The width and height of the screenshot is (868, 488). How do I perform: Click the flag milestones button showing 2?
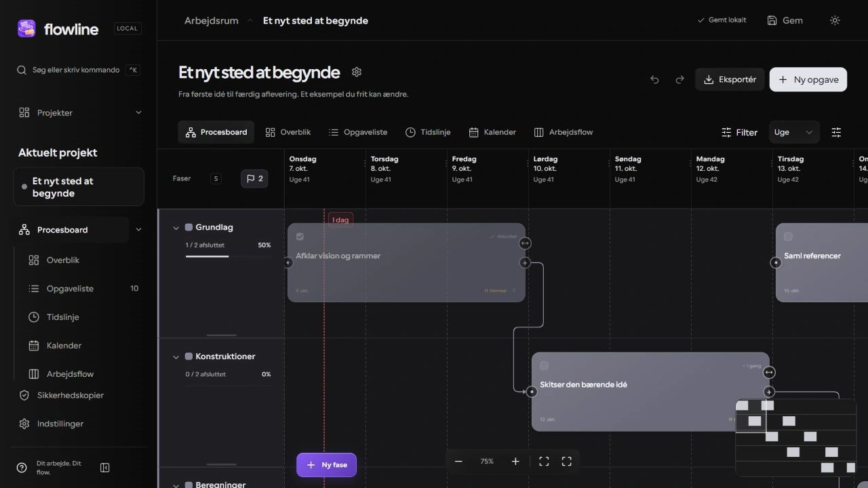coord(254,179)
